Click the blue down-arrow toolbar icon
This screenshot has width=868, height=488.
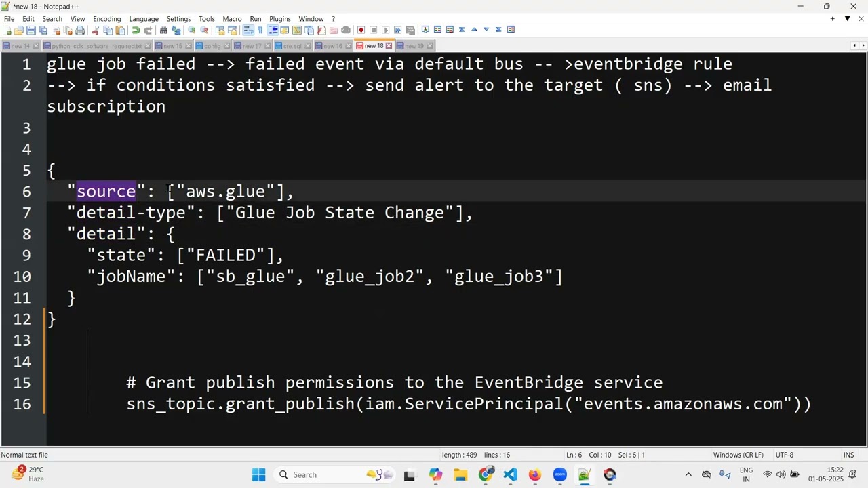pos(486,30)
